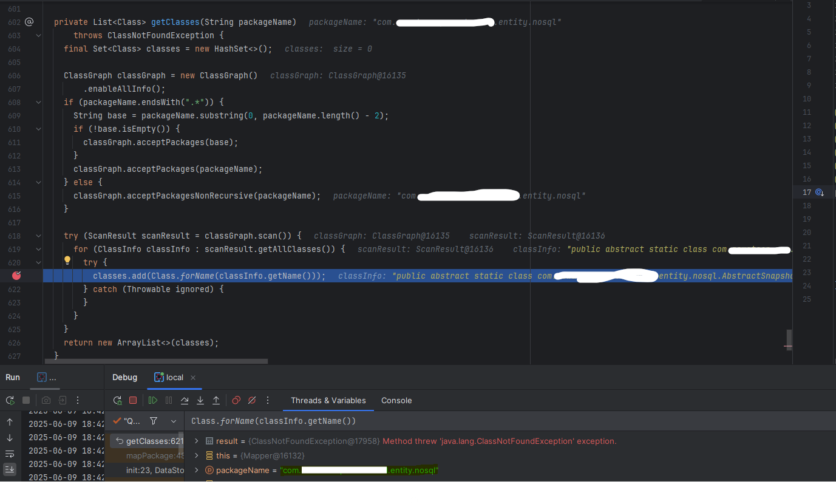Resume program execution
This screenshot has width=836, height=504.
coord(153,400)
